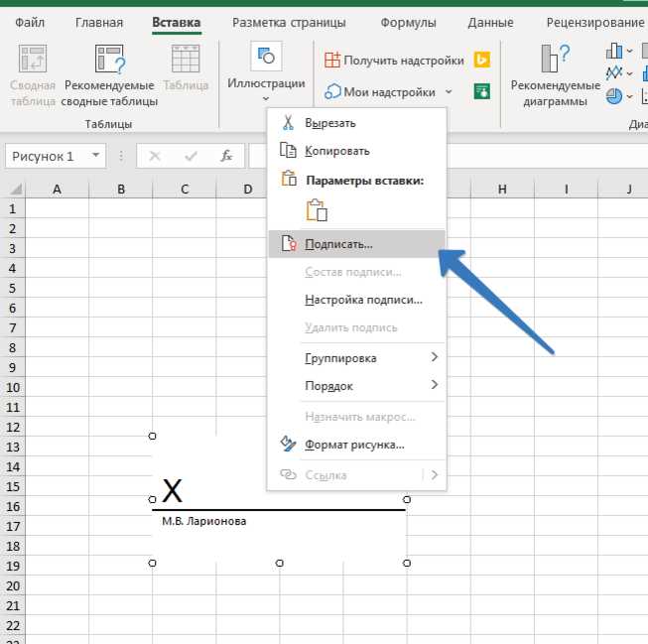Click the signature icon beside Подписать

[289, 243]
